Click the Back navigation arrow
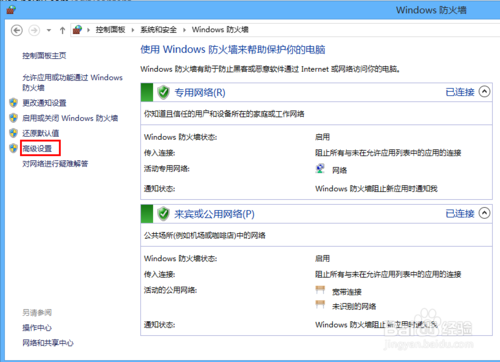Screen dimensions: 500x362 (x=17, y=30)
